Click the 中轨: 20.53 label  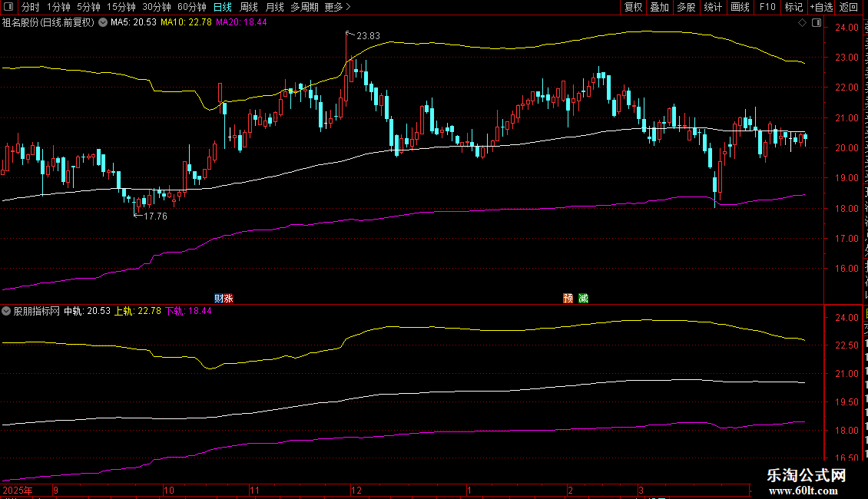click(x=87, y=311)
